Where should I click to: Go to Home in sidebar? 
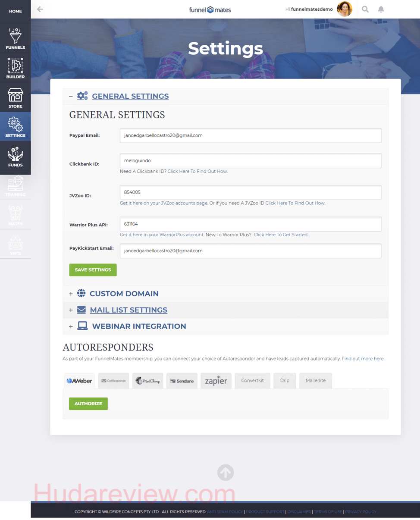pos(15,11)
